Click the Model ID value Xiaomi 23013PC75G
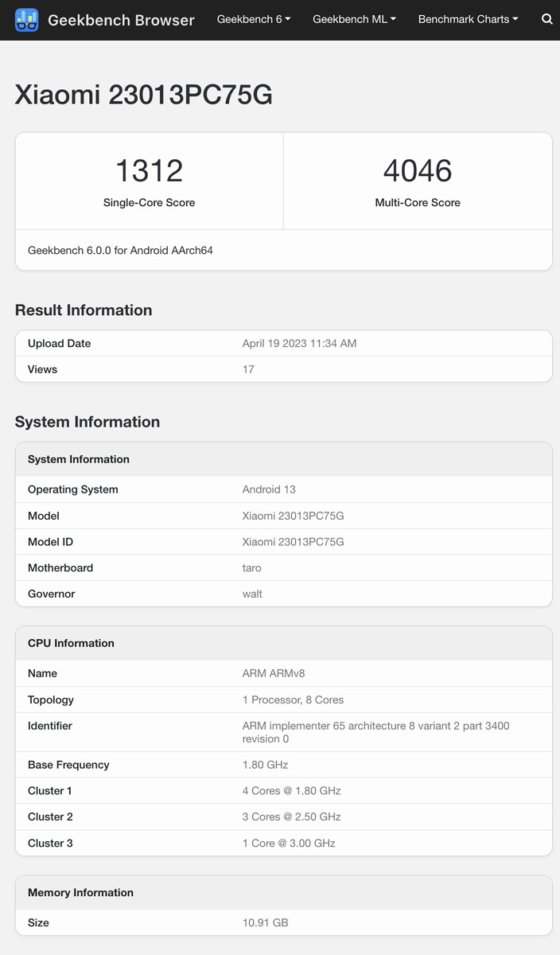Screen dimensions: 560x955 pos(294,542)
